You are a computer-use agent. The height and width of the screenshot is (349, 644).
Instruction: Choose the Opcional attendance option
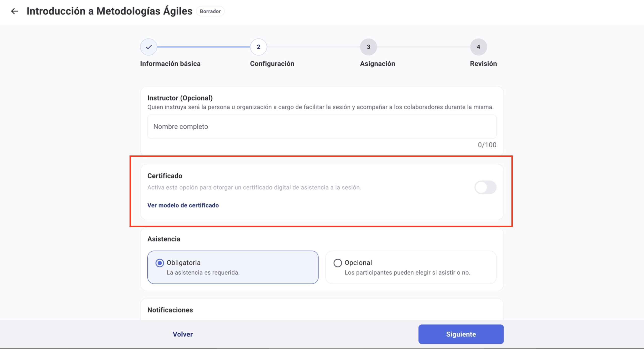[x=338, y=263]
